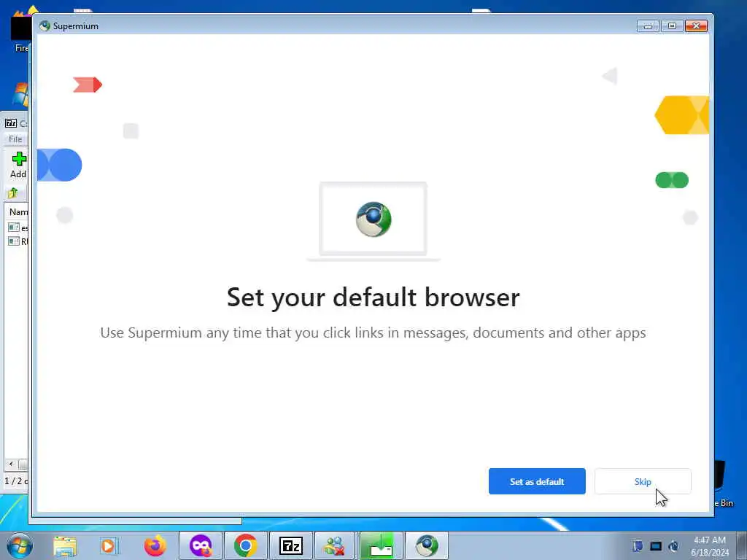Viewport: 747px width, 560px height.
Task: Open the purple mask private browser on the taskbar
Action: (x=201, y=545)
